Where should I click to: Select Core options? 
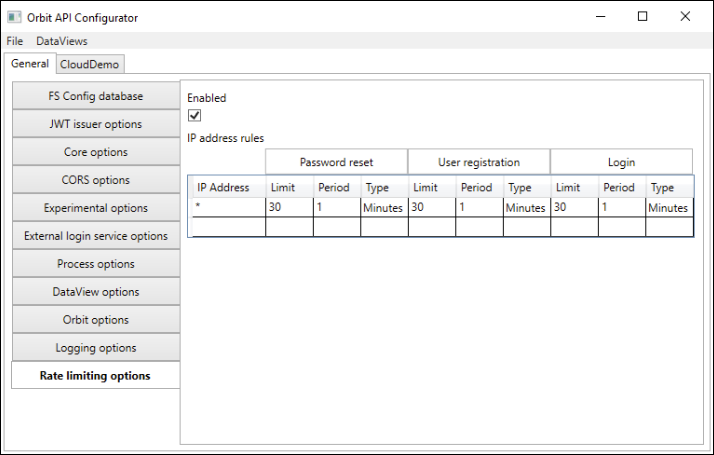coord(96,152)
